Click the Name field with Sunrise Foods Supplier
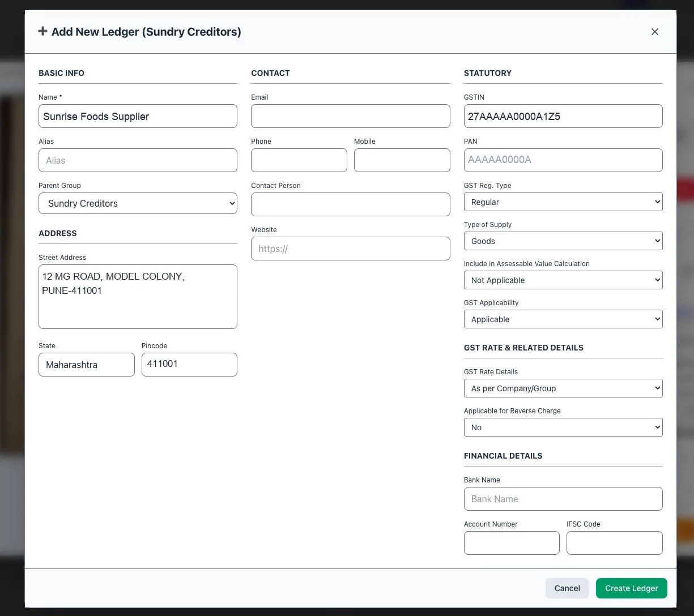The height and width of the screenshot is (616, 694). click(138, 116)
